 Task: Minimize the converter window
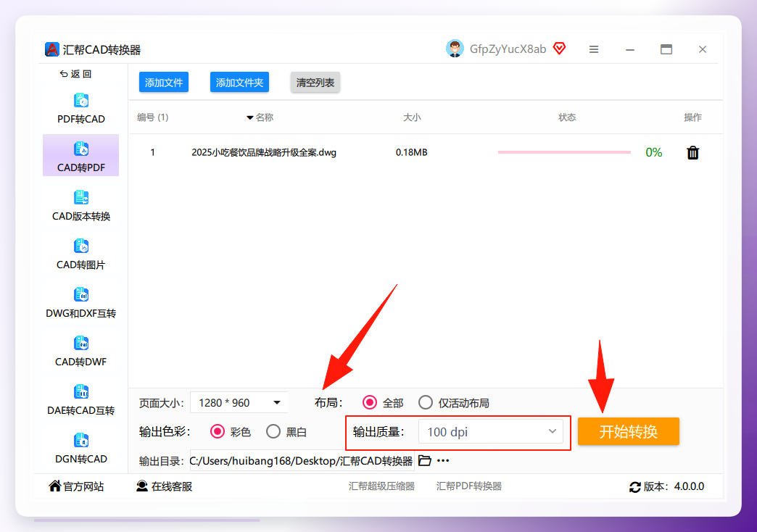coord(630,49)
